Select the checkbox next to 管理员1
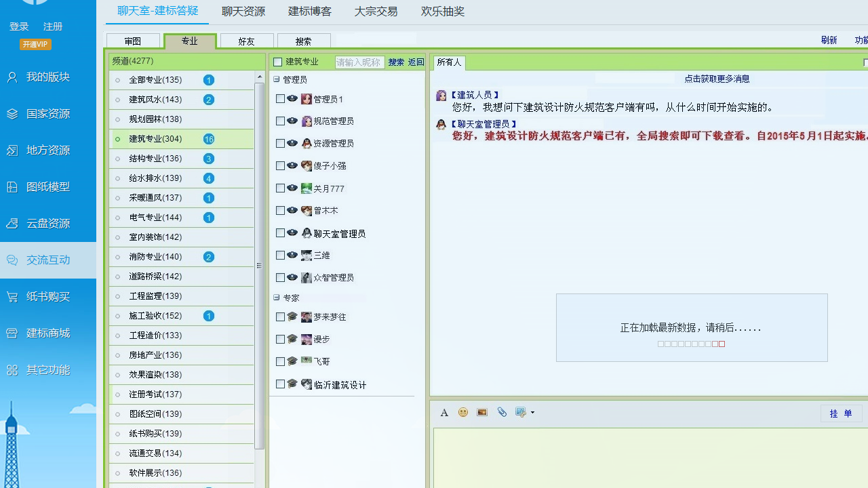This screenshot has width=868, height=488. click(281, 98)
